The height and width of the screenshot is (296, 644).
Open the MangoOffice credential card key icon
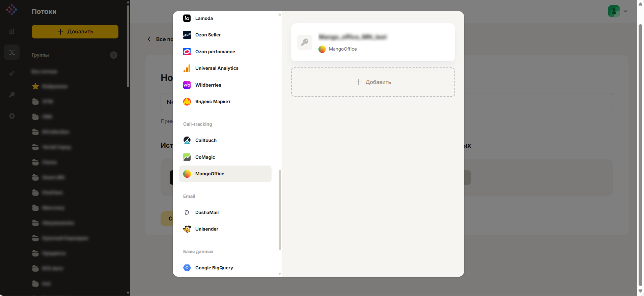point(305,42)
